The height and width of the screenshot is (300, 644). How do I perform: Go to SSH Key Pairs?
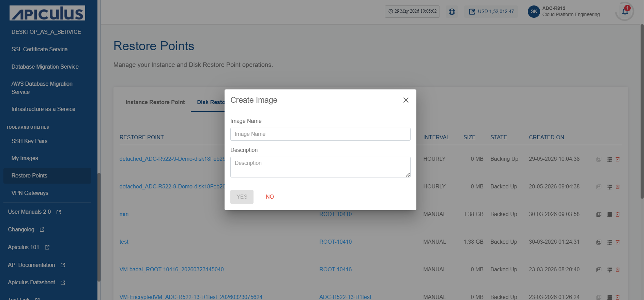[x=29, y=141]
